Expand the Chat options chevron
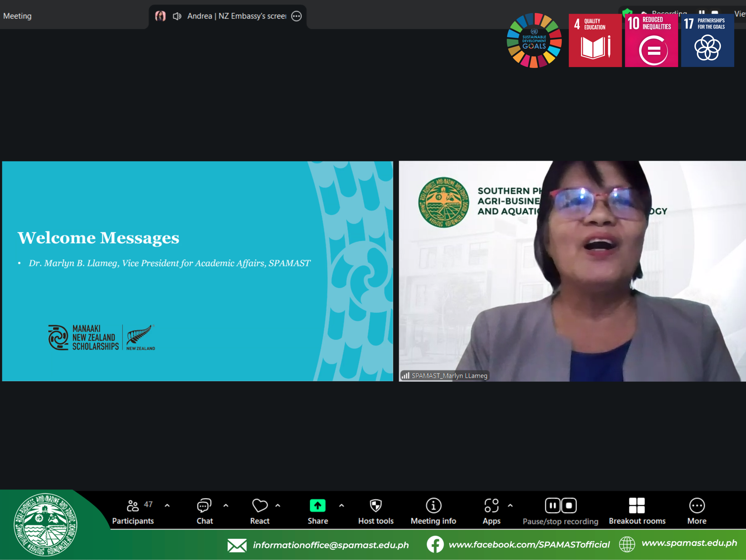Screen dimensions: 746x560 tap(226, 506)
